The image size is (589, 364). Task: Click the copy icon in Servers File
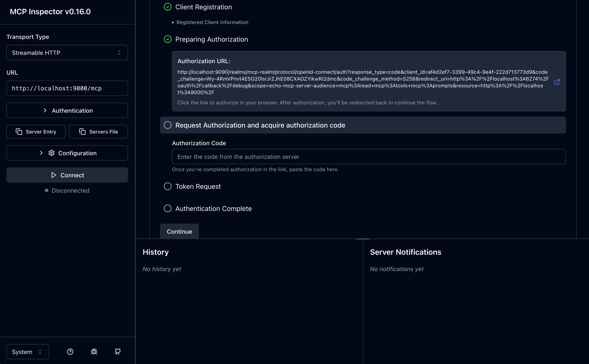82,132
